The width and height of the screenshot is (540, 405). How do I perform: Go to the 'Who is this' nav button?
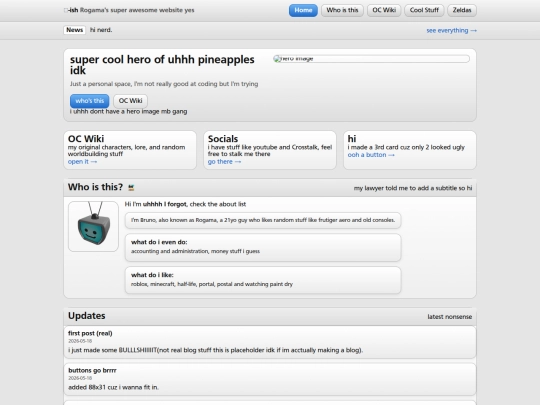(x=342, y=10)
